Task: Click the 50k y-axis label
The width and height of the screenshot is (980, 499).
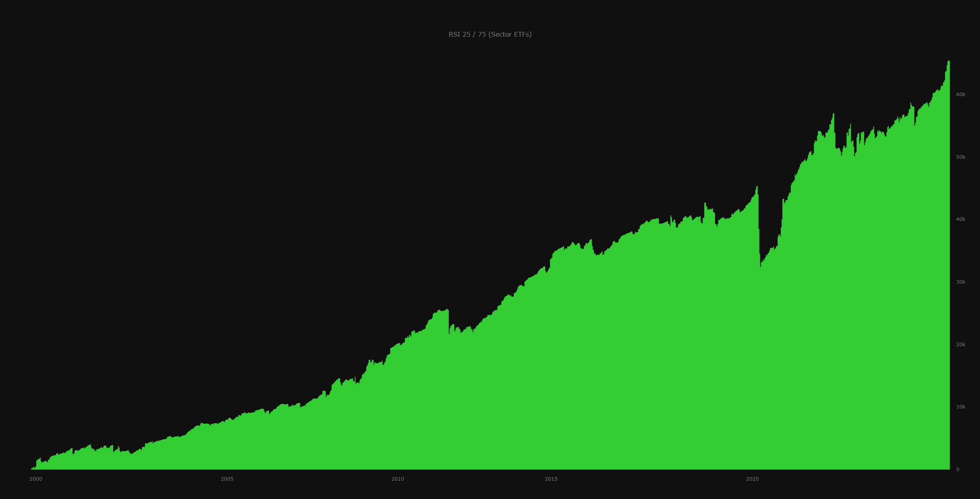Action: [x=960, y=157]
